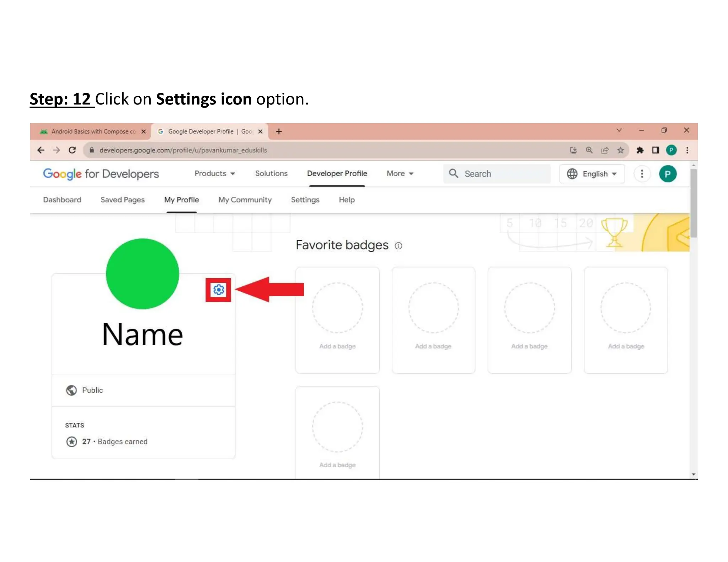Open the Chrome extensions puzzle icon
The height and width of the screenshot is (562, 728).
[x=640, y=150]
